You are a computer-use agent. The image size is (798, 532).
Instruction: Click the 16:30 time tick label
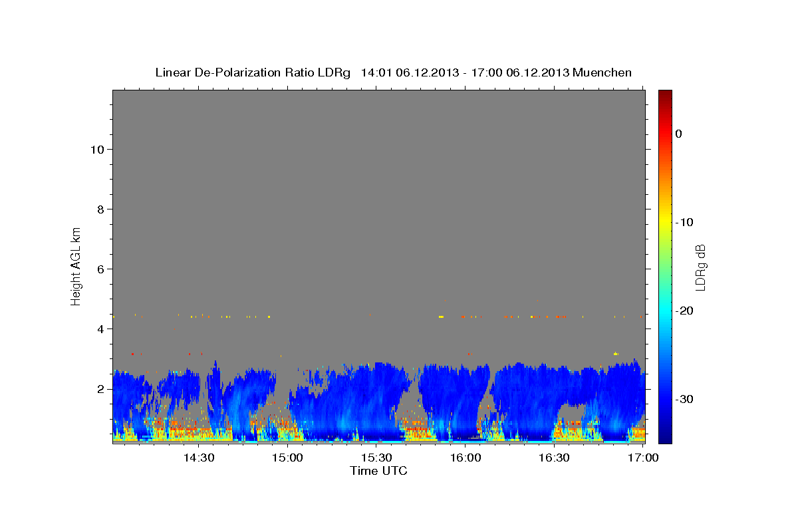point(554,458)
